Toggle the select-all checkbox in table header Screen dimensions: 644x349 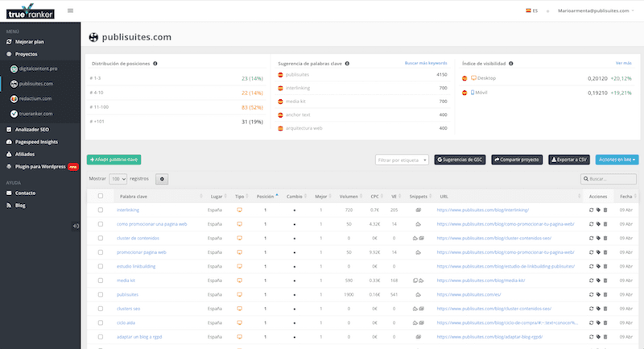click(100, 196)
